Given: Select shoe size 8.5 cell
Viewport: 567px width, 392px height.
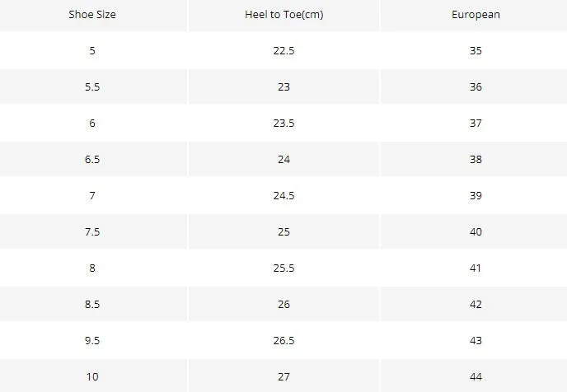Looking at the screenshot, I should coord(92,304).
